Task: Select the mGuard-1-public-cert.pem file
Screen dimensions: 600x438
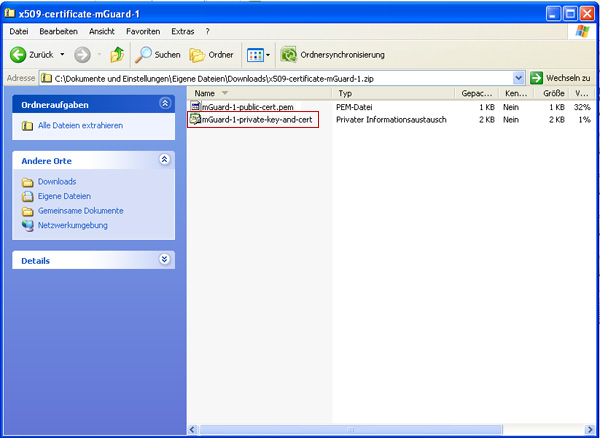Action: tap(247, 106)
